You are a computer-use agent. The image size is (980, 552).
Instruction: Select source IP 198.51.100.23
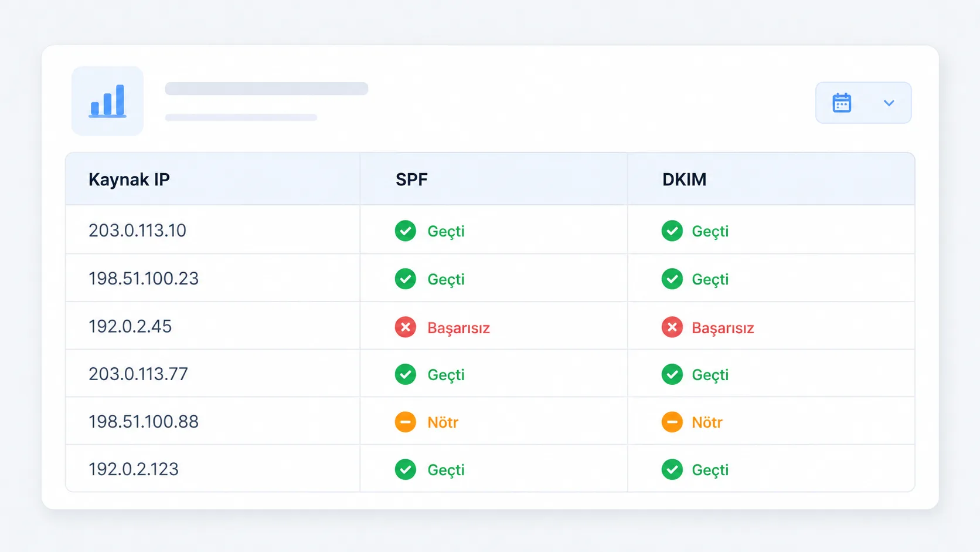(x=144, y=279)
